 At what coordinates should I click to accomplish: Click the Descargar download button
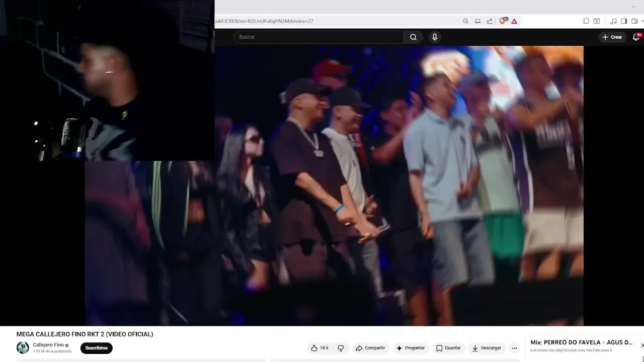487,348
